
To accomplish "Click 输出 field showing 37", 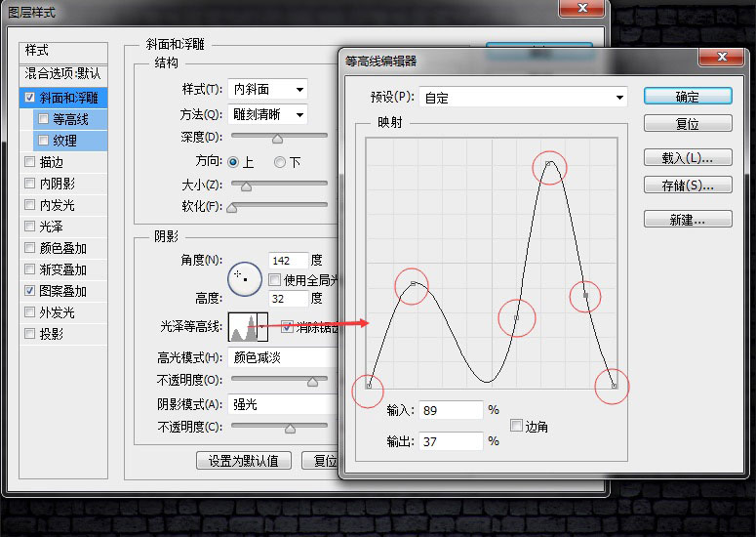I will click(451, 441).
